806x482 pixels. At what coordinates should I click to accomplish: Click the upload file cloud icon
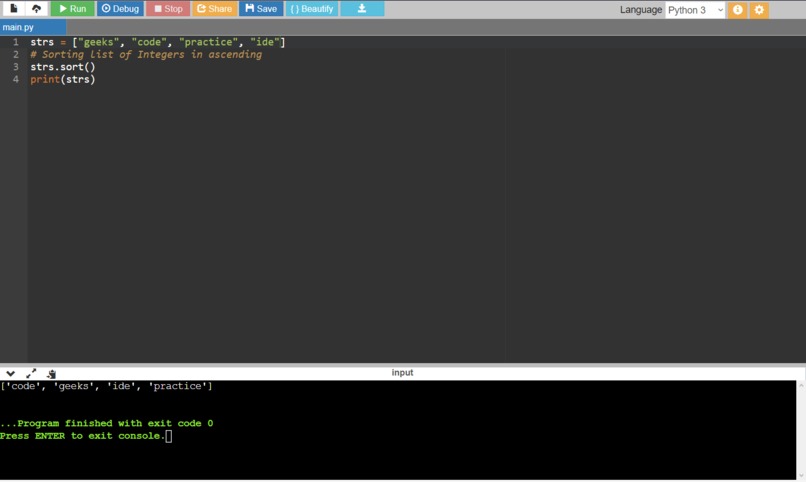point(36,8)
